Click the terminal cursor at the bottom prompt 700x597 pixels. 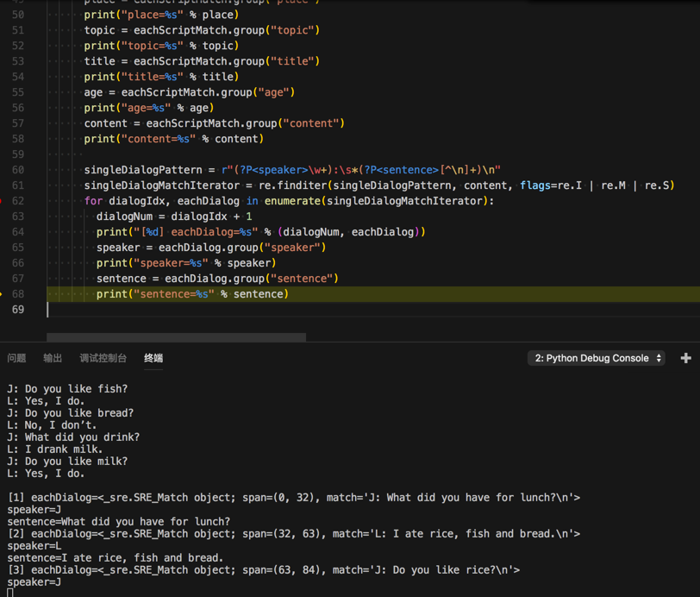(9, 594)
